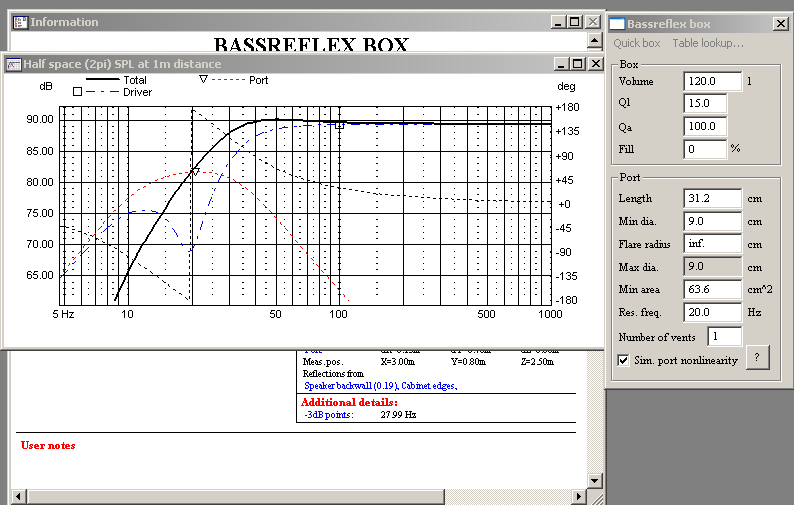Viewport: 794px width, 505px height.
Task: Edit the Ql value field
Action: click(x=705, y=103)
